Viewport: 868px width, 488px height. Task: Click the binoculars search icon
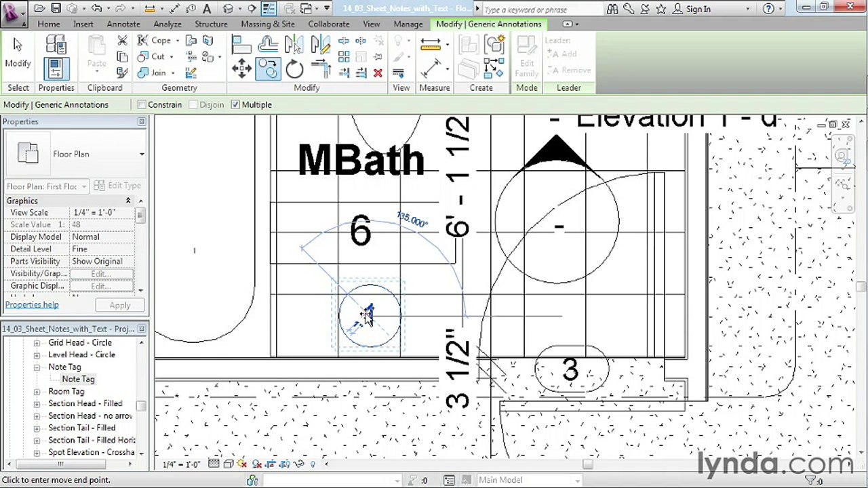point(612,9)
